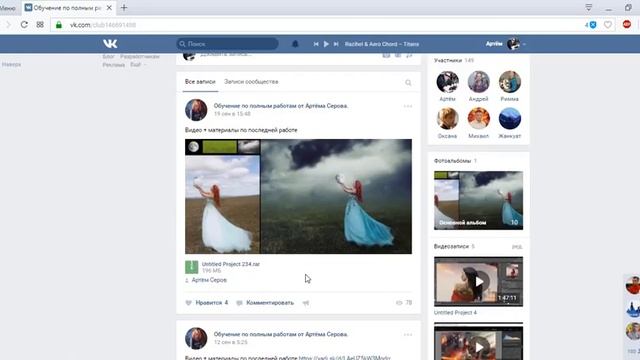Open a new browser tab with plus

point(124,7)
